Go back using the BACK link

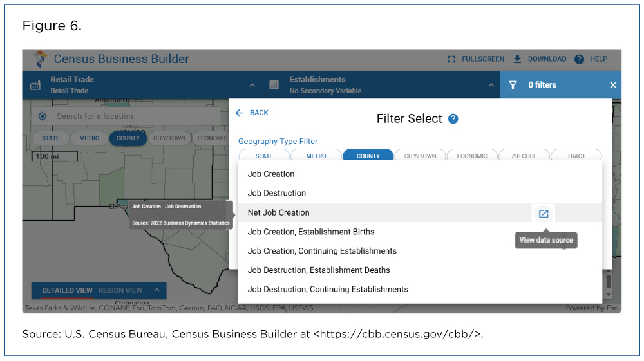(252, 113)
